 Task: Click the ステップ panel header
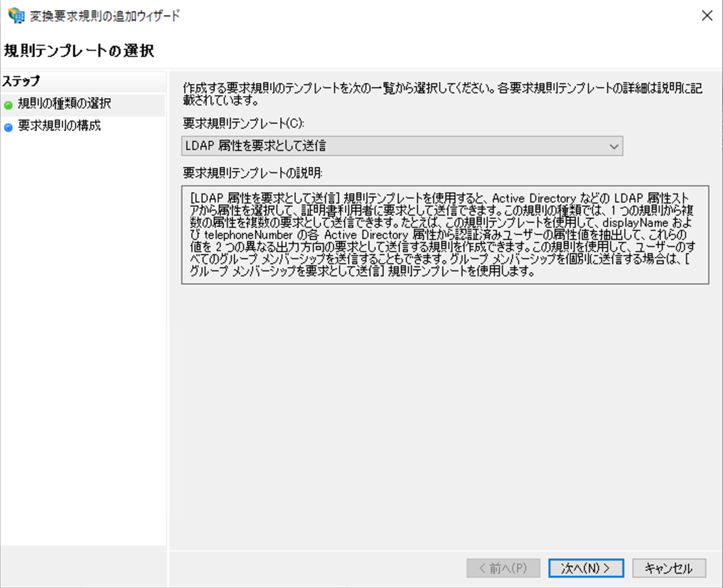point(20,81)
